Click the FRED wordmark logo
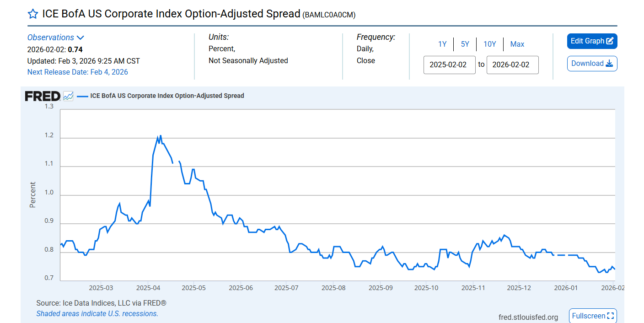The height and width of the screenshot is (323, 644). click(x=42, y=96)
